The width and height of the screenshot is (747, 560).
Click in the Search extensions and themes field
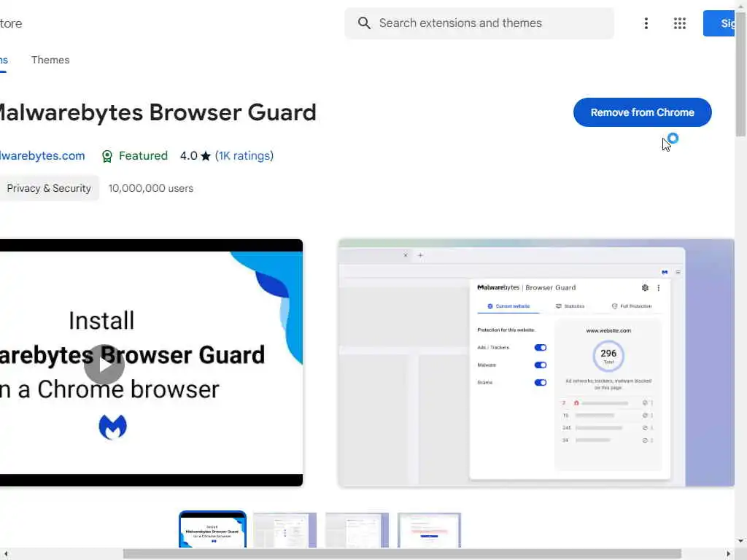tap(479, 23)
